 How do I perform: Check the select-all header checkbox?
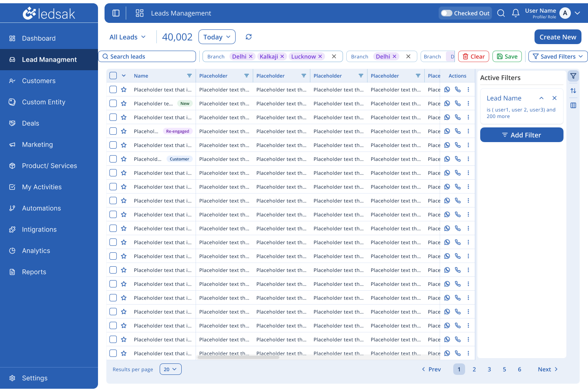[113, 76]
